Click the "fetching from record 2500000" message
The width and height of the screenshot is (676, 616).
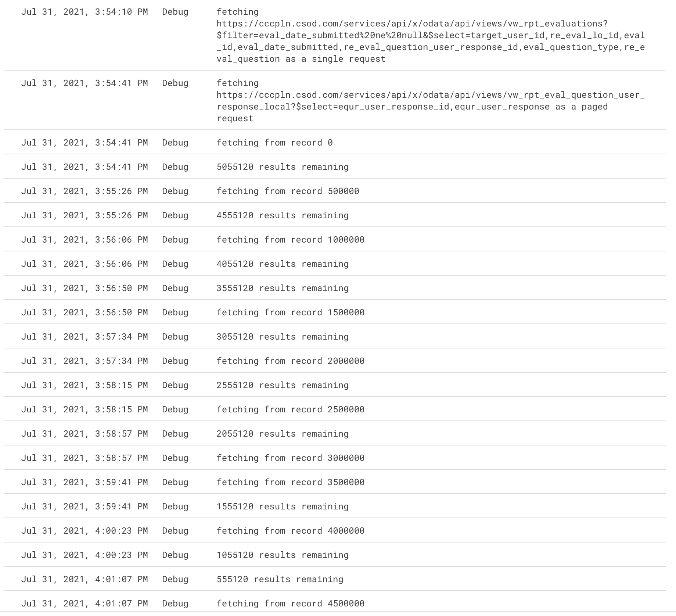(290, 409)
